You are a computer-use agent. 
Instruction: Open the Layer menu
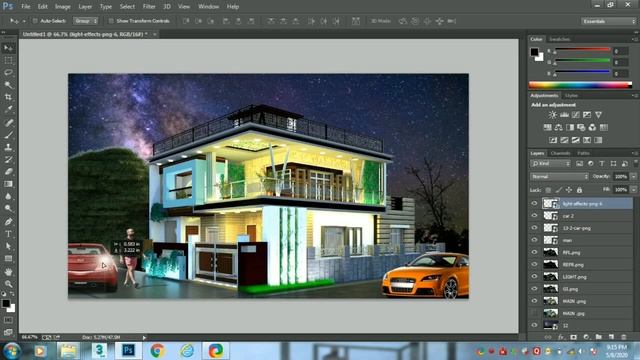pyautogui.click(x=85, y=7)
